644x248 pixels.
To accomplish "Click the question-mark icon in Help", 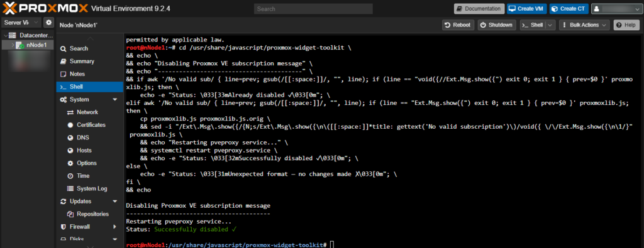I will [x=619, y=25].
